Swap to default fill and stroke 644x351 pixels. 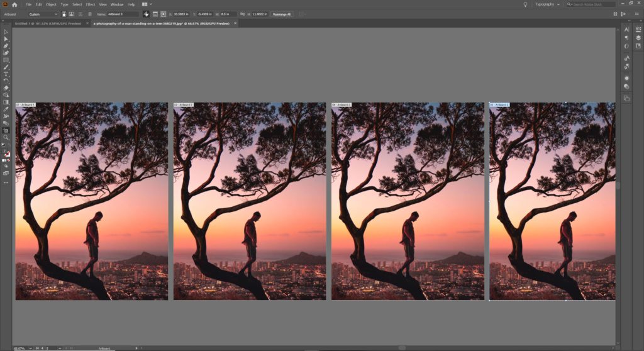click(x=4, y=145)
